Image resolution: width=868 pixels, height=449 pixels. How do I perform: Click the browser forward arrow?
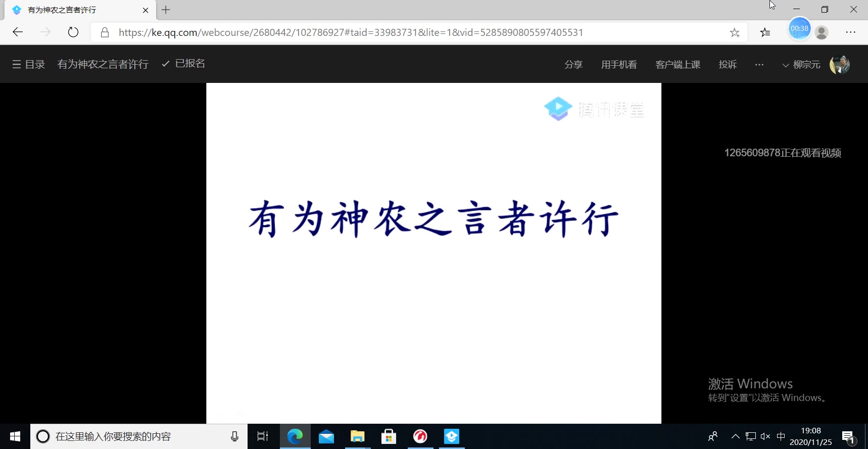[x=45, y=32]
